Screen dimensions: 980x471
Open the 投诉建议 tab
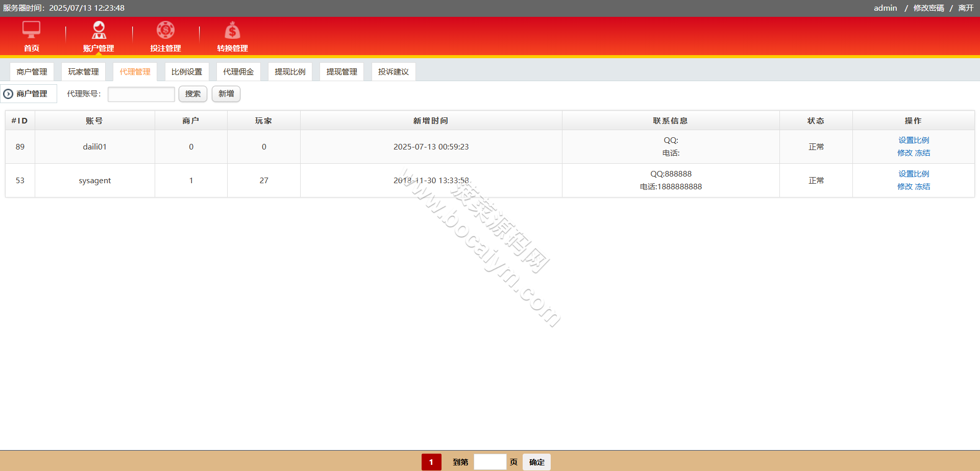coord(393,72)
